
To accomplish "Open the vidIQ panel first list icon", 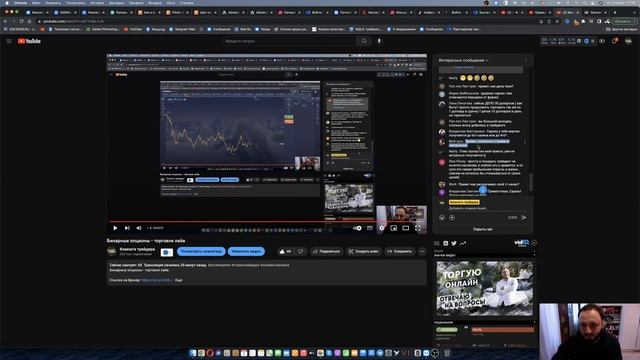I will pos(436,243).
